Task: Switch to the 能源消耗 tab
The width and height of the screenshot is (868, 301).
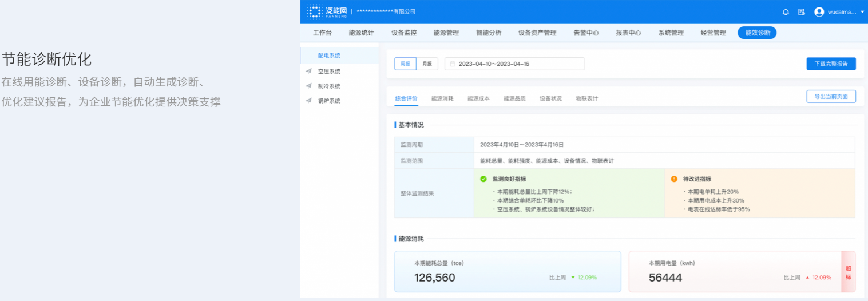Action: (x=442, y=98)
